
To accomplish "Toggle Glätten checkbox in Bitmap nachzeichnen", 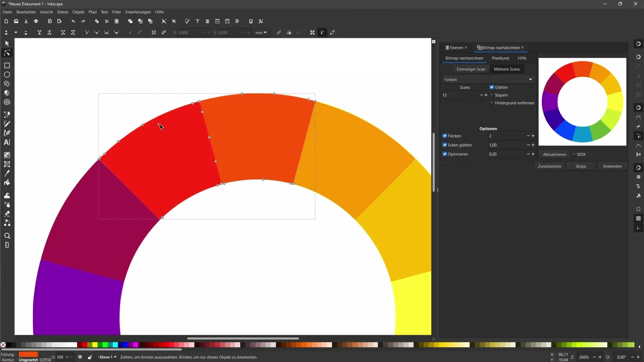I will point(492,87).
